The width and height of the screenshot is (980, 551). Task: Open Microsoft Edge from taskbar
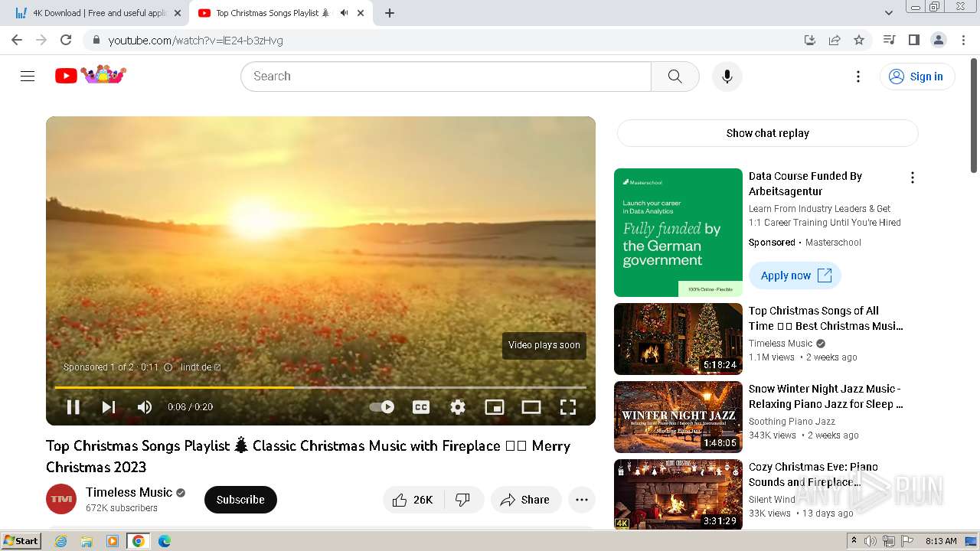(x=165, y=541)
